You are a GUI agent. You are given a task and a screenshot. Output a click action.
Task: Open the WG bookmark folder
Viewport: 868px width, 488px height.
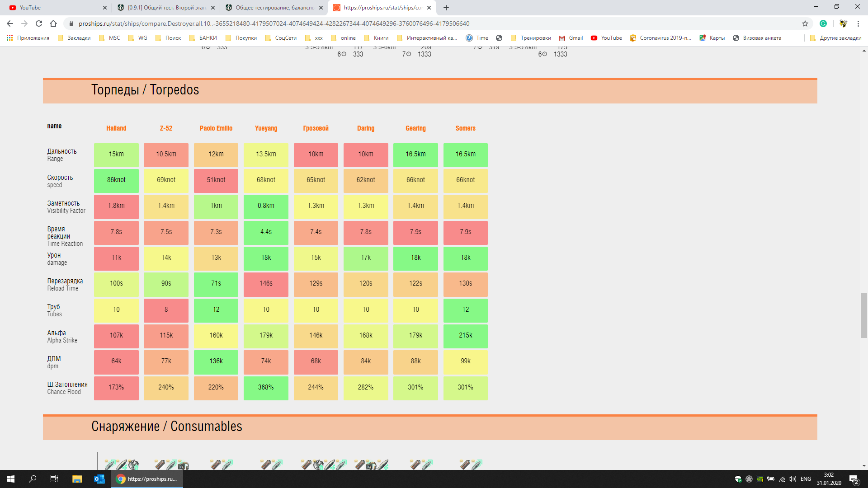tap(138, 38)
